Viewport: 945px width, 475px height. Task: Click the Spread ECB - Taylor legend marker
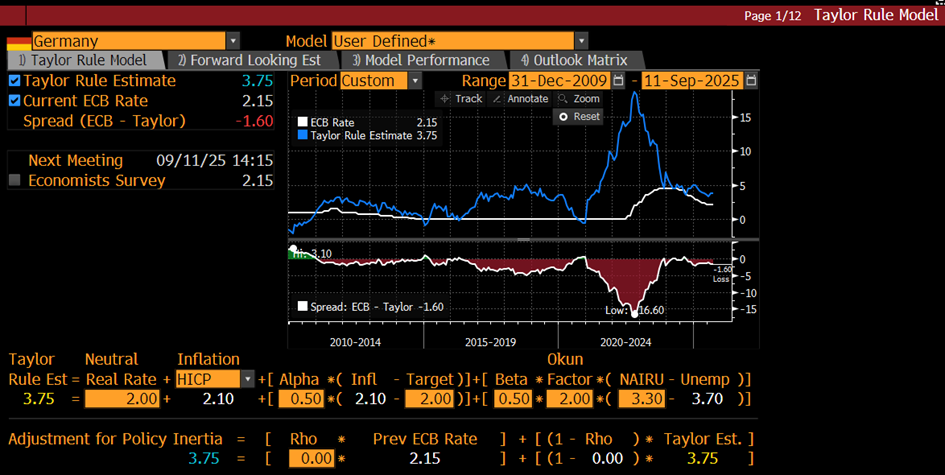(302, 307)
